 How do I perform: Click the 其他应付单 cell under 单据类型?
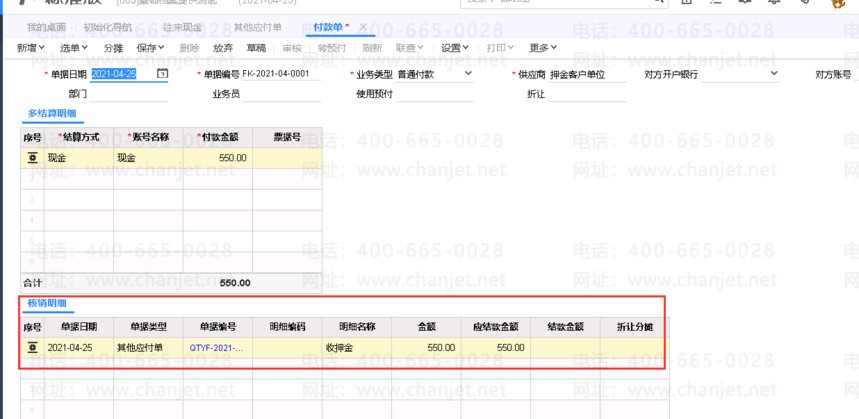(148, 348)
